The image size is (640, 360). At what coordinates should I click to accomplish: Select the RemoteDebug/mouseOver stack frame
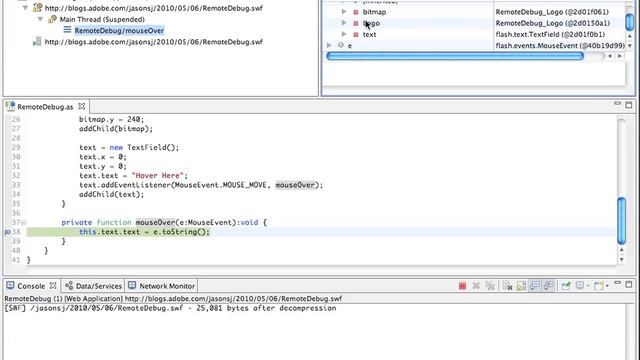pyautogui.click(x=119, y=30)
